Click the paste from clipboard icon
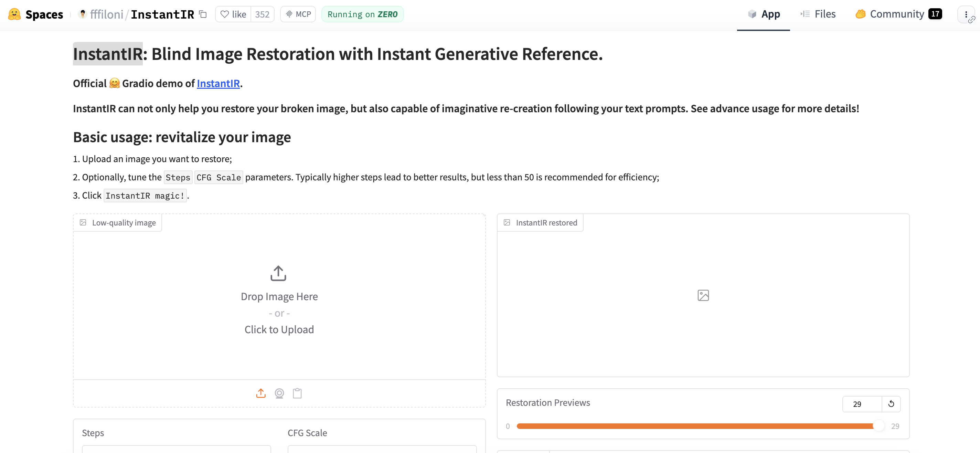This screenshot has height=453, width=980. click(297, 393)
